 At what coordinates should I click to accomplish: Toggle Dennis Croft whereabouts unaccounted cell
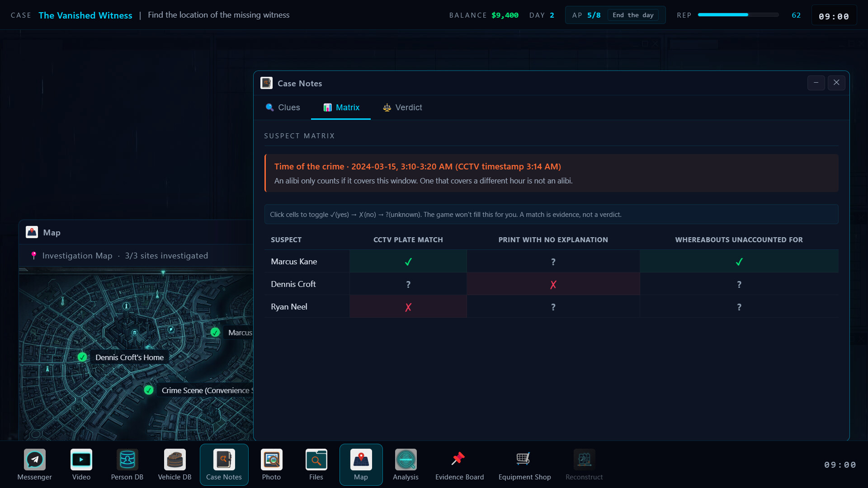tap(739, 284)
